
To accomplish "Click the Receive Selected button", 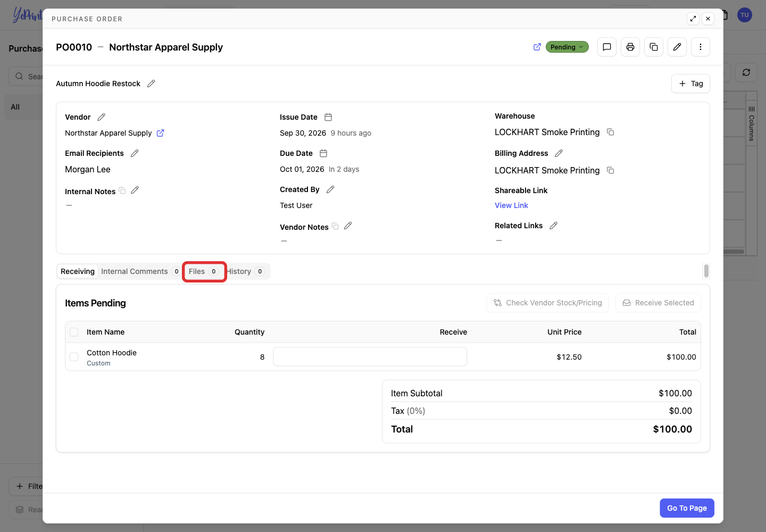I will pyautogui.click(x=658, y=303).
